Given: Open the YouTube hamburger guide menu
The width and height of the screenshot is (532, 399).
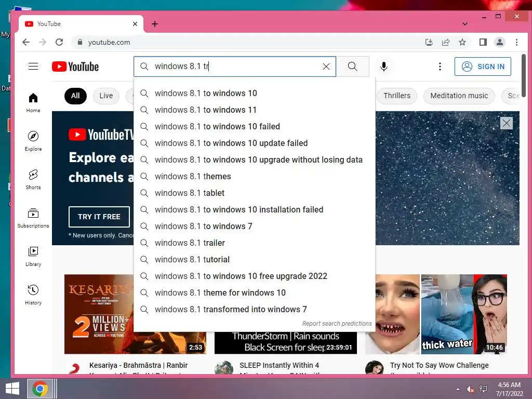Looking at the screenshot, I should click(33, 66).
